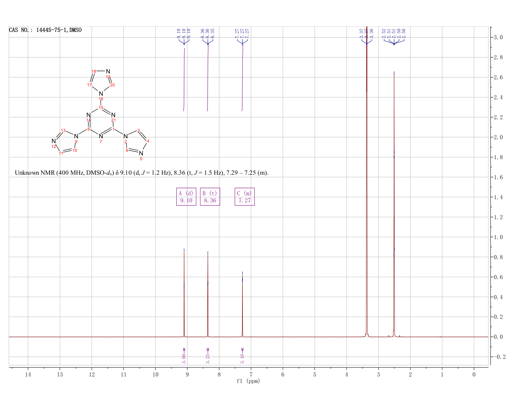Click the y-axis tick label -0.2
Image resolution: width=532 pixels, height=411 pixels.
click(499, 357)
